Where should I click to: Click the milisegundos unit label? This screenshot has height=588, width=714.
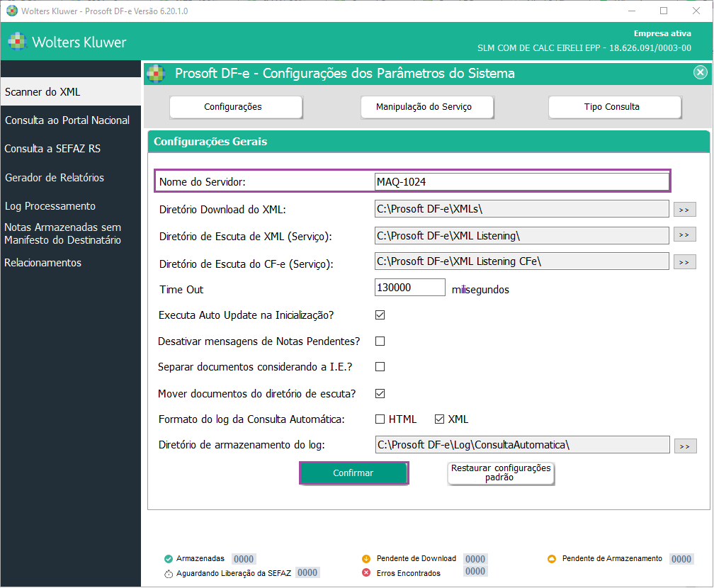tap(480, 290)
